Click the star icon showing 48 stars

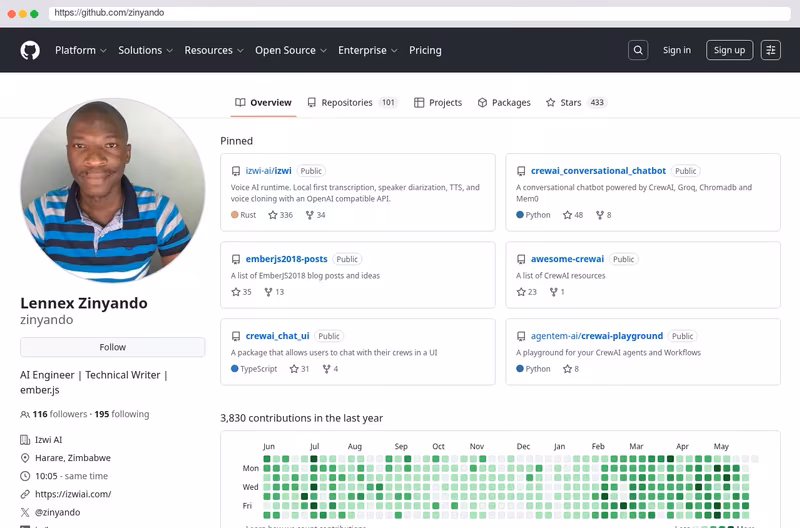pyautogui.click(x=567, y=215)
